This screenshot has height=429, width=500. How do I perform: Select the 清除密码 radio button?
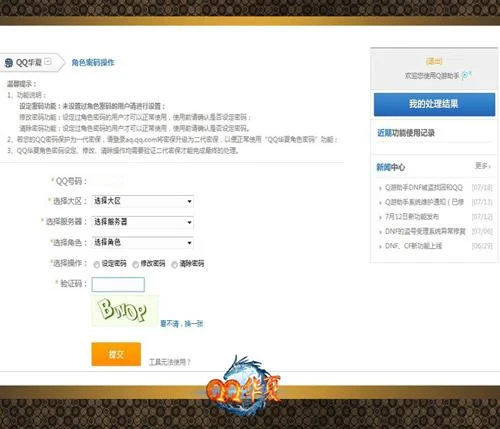174,264
